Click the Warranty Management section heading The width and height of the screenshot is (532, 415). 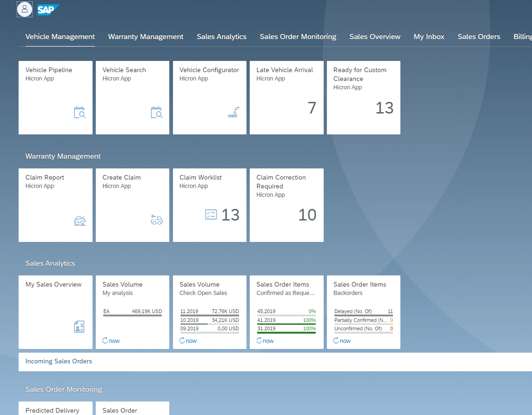pyautogui.click(x=63, y=156)
